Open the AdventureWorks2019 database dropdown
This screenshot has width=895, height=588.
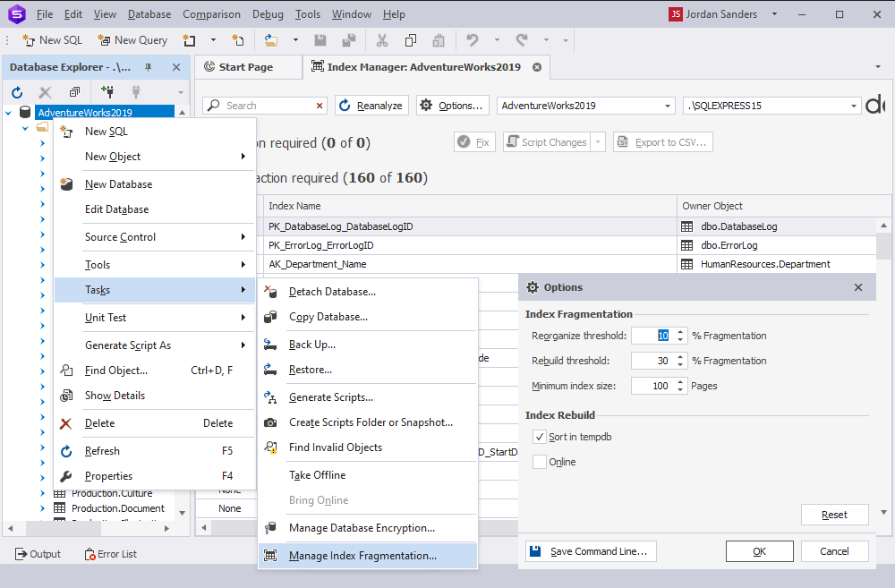(x=666, y=105)
